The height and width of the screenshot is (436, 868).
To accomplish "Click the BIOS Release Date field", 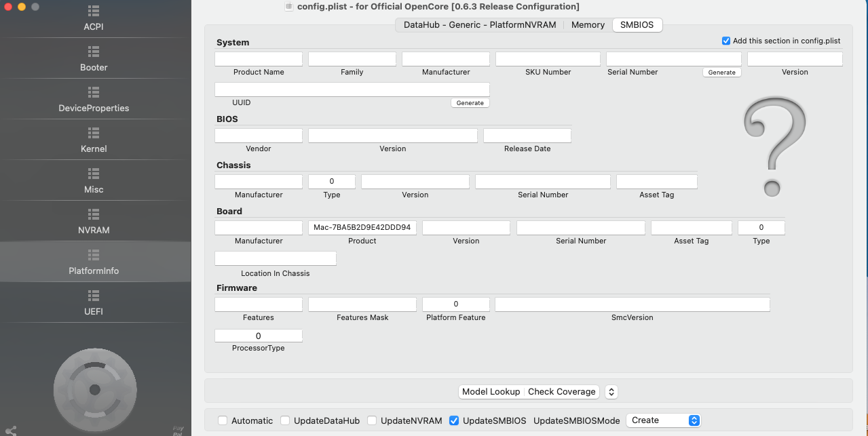I will pos(527,136).
